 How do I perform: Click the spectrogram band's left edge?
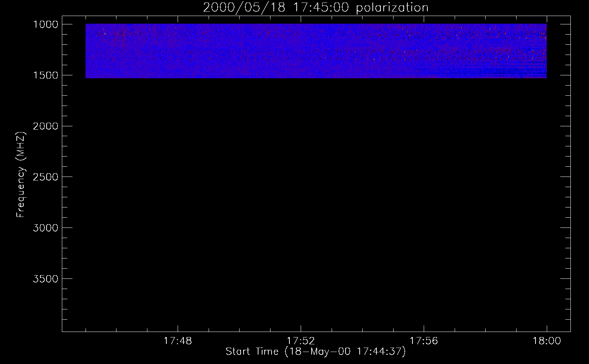[86, 51]
